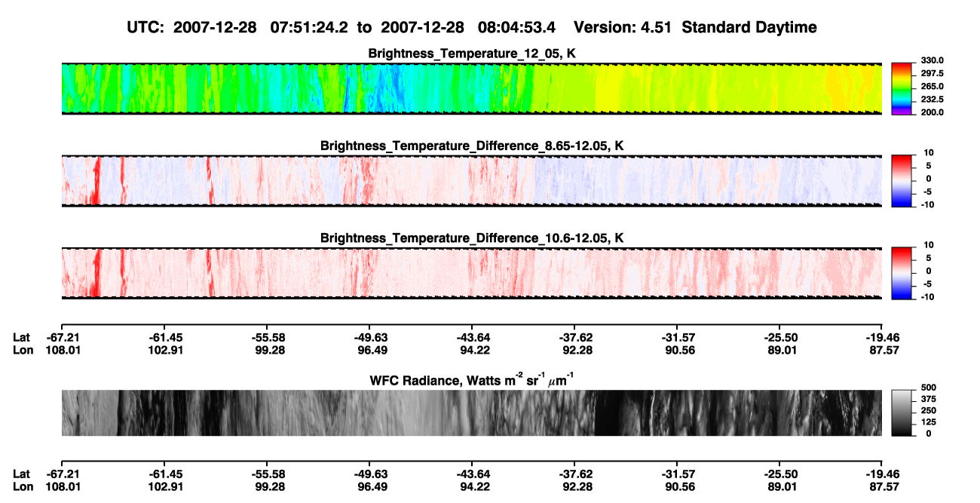Click longitude 102.91 on the bottom axis

point(165,487)
